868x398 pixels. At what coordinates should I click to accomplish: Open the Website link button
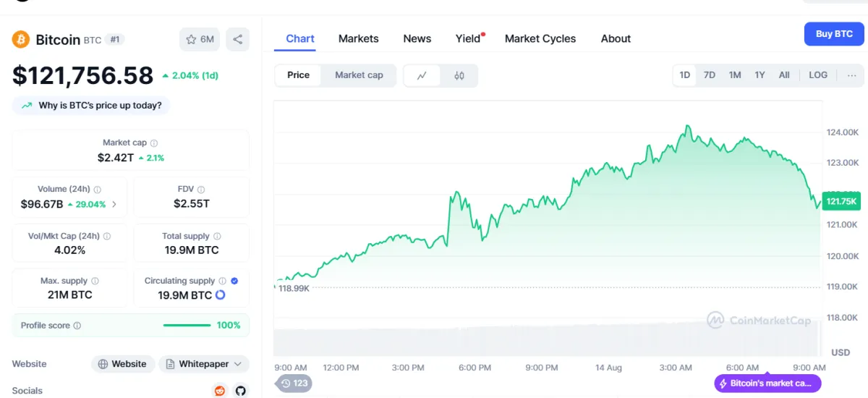click(x=123, y=364)
